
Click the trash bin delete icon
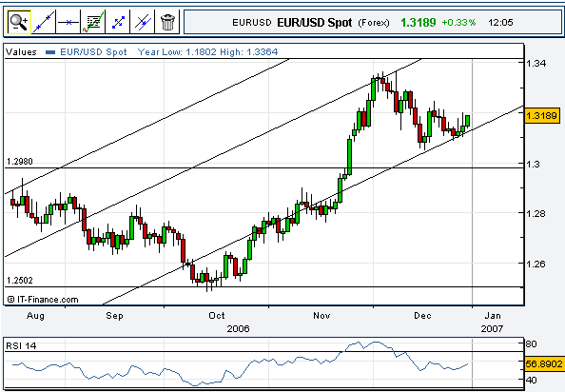(167, 22)
